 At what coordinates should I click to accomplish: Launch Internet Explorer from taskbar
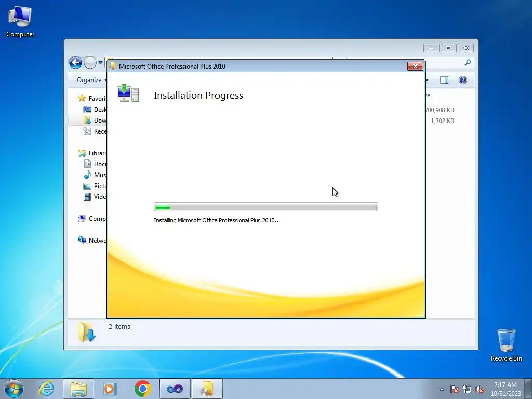click(x=46, y=389)
